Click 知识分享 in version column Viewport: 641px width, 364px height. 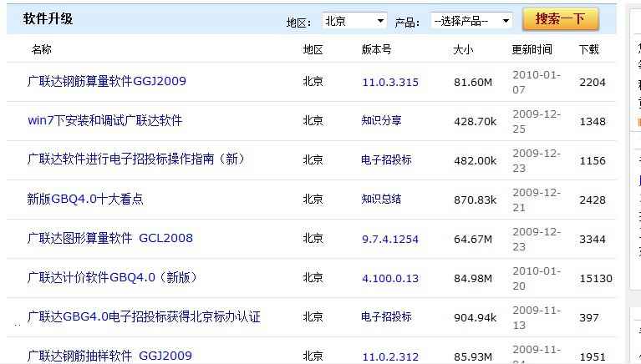(x=381, y=120)
